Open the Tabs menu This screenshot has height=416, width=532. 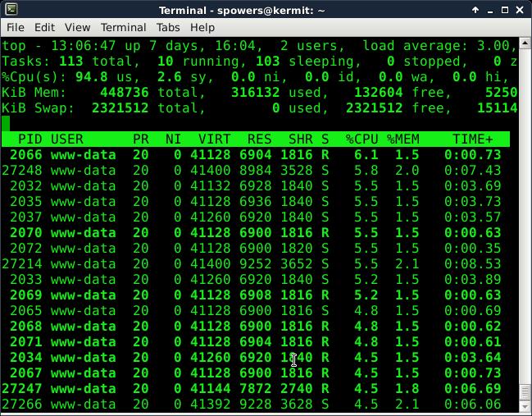tap(168, 27)
